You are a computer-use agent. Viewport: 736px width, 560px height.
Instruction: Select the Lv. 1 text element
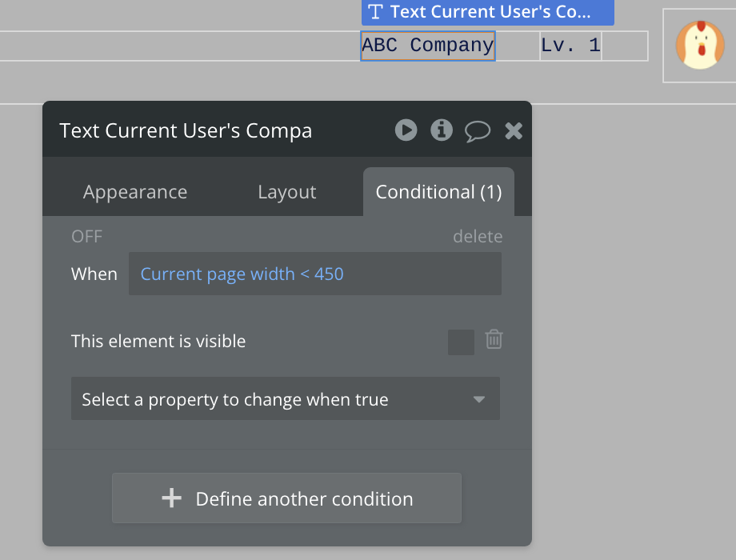coord(570,46)
